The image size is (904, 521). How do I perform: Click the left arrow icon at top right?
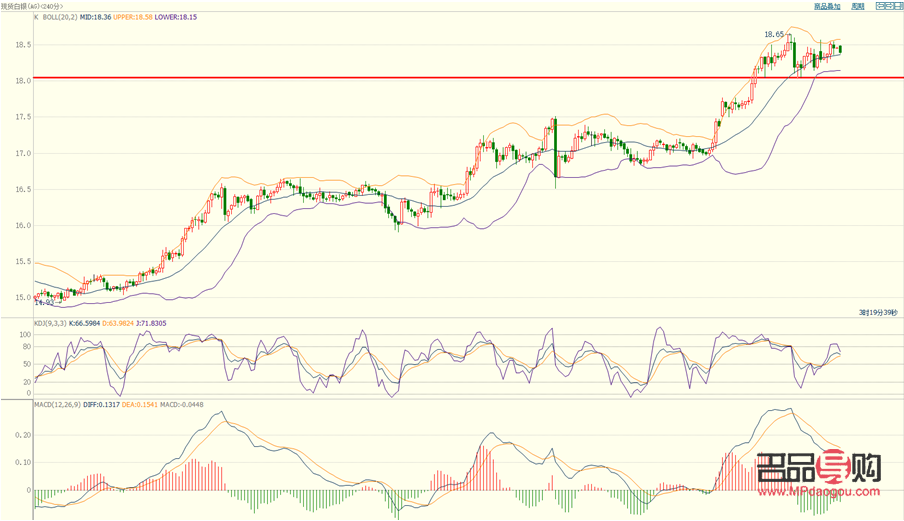(x=880, y=6)
